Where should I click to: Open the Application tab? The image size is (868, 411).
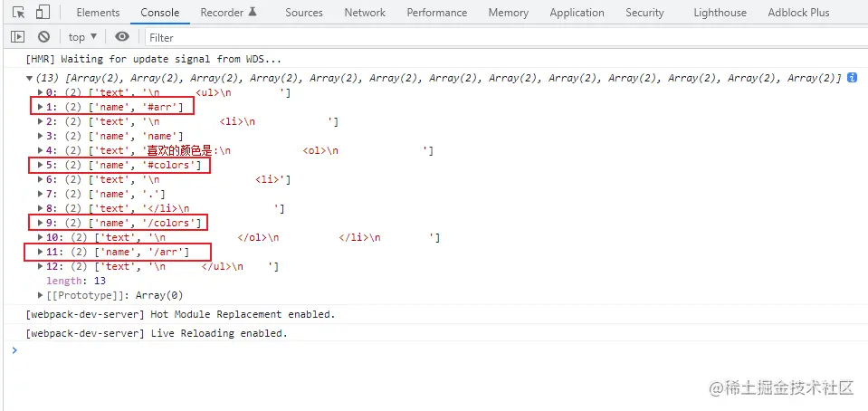point(577,12)
